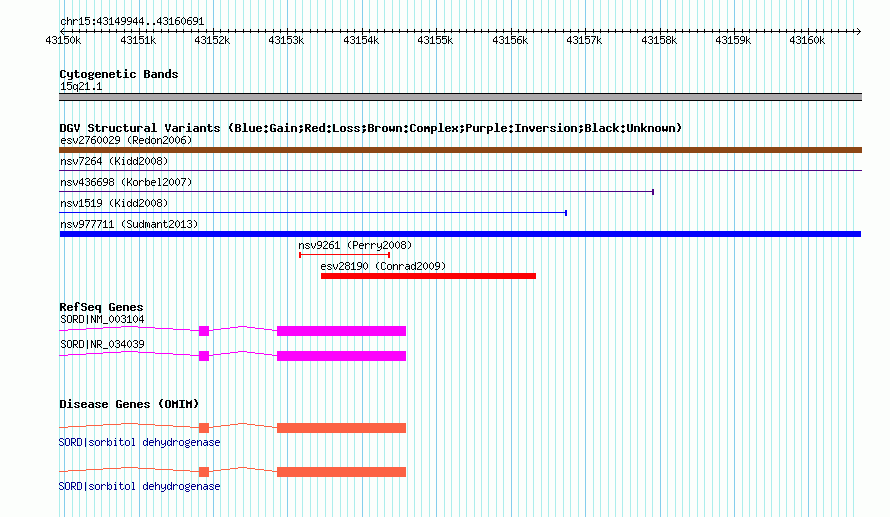Click the first OMIM SORD small exon block
The height and width of the screenshot is (517, 890).
click(x=204, y=428)
